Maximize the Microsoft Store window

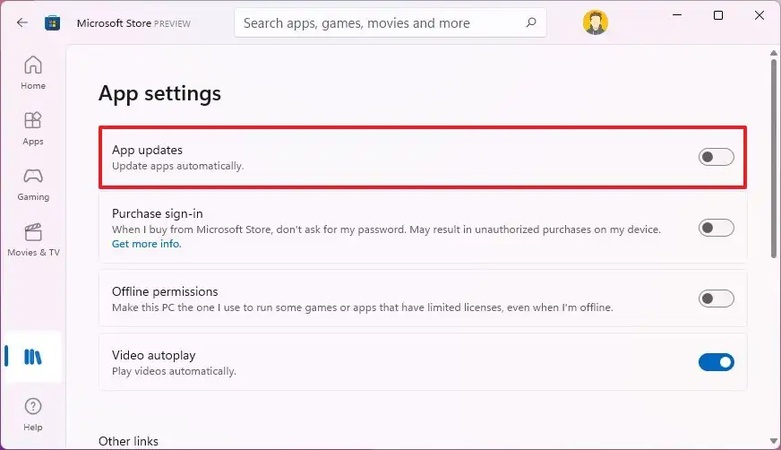click(x=718, y=15)
